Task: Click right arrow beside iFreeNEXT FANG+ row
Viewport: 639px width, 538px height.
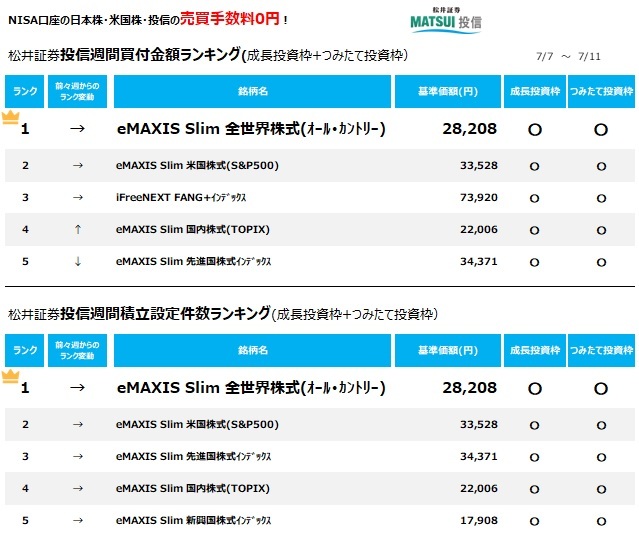Action: [x=78, y=198]
